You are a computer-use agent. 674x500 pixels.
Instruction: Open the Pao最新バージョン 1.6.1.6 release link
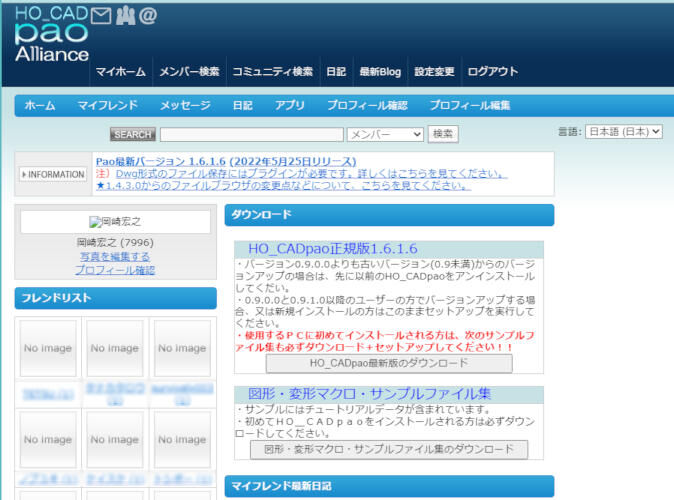pos(226,161)
